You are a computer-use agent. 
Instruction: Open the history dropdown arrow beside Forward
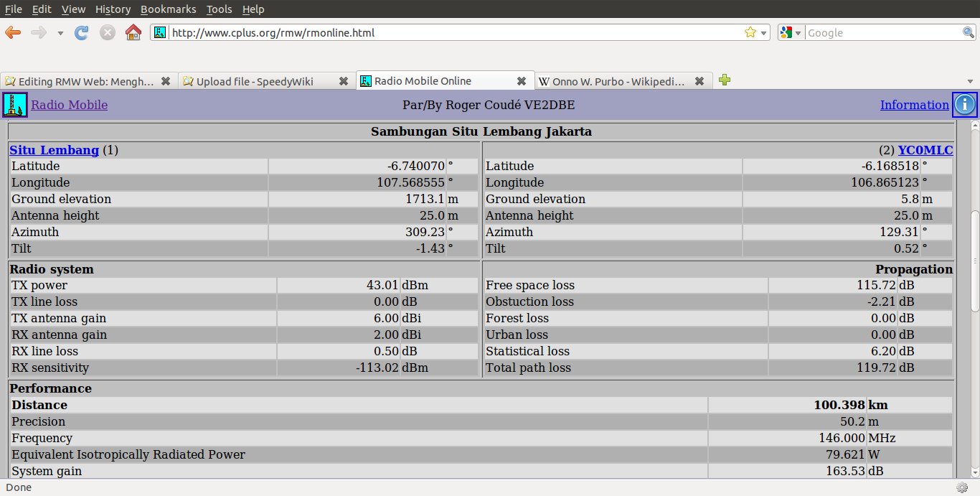coord(60,33)
